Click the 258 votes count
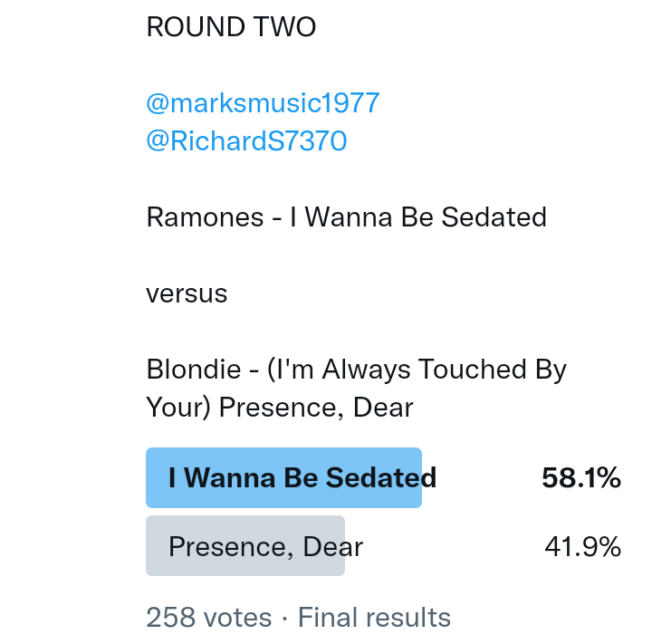 point(208,618)
